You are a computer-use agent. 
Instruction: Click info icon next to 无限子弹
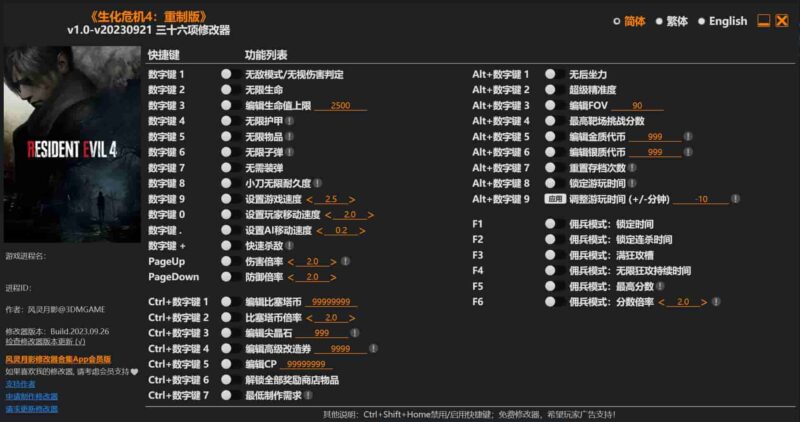pyautogui.click(x=290, y=152)
